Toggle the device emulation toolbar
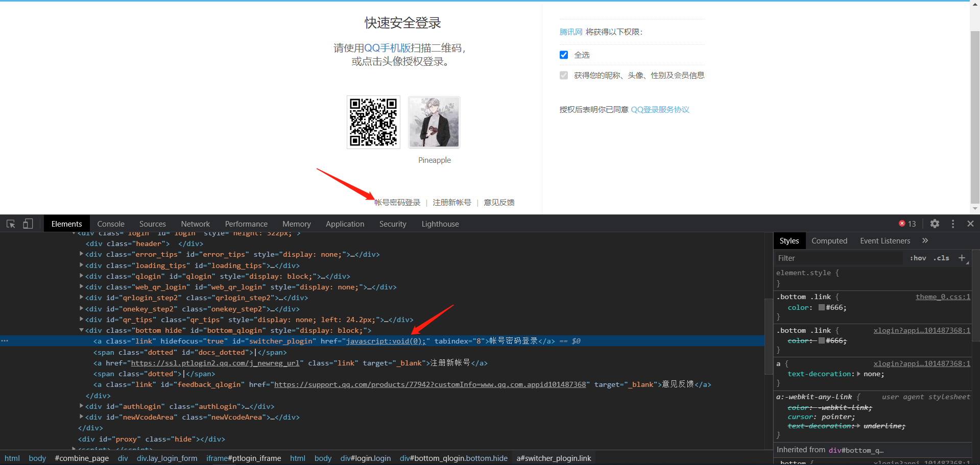 pyautogui.click(x=28, y=224)
